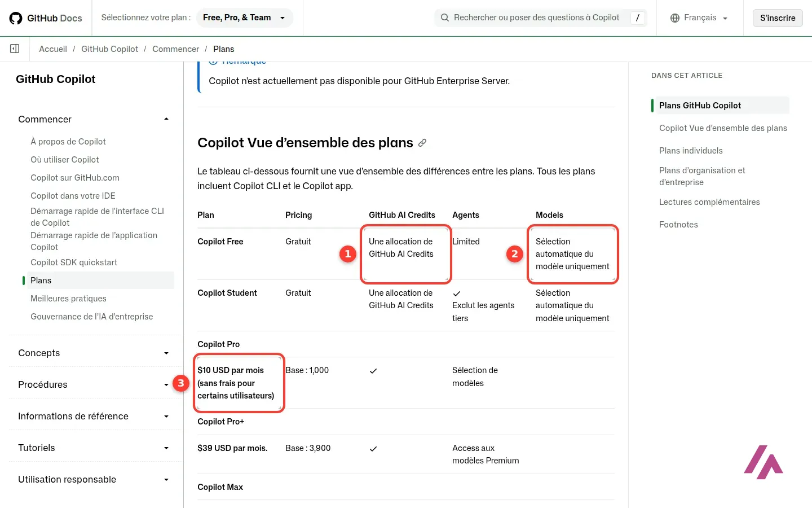Jump to Plans individuels section
Image resolution: width=812 pixels, height=508 pixels.
click(x=691, y=151)
